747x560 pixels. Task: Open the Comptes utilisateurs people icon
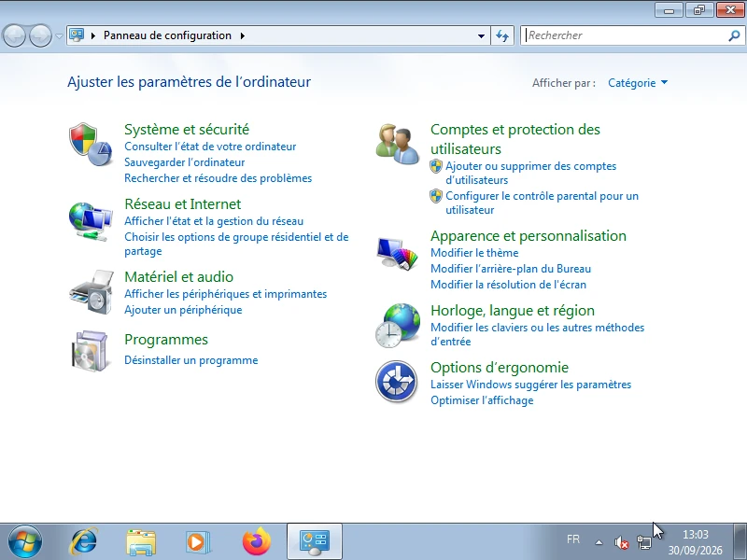coord(398,144)
